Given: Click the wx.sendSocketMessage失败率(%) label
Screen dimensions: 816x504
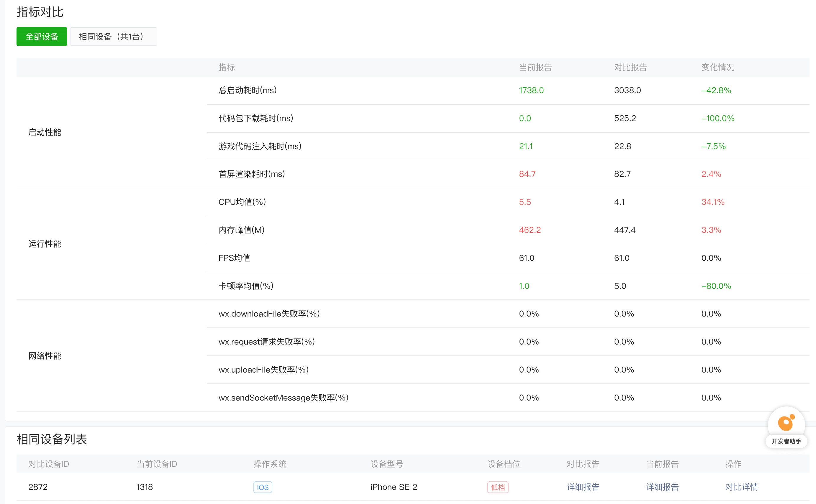Looking at the screenshot, I should click(284, 398).
